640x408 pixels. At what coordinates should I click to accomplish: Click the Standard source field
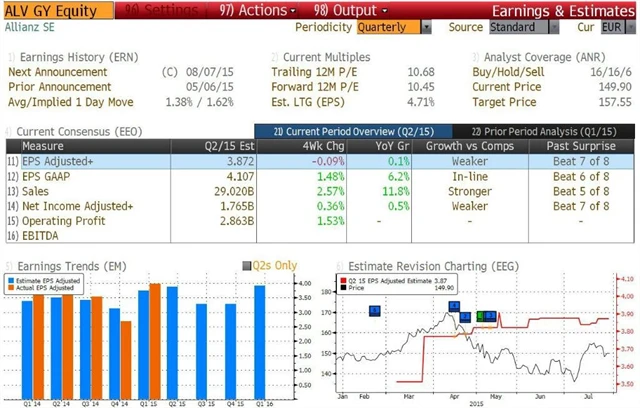pyautogui.click(x=519, y=27)
